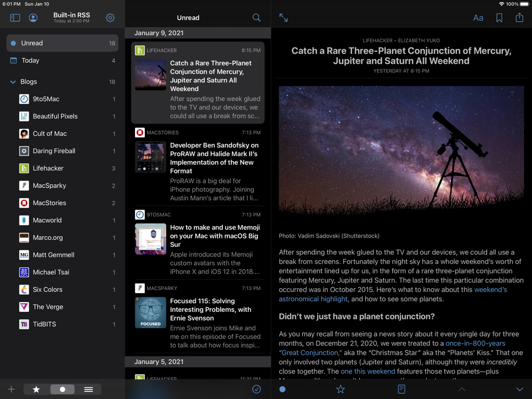Tap the Lifehacker icon on first article
The image size is (532, 399).
click(140, 50)
